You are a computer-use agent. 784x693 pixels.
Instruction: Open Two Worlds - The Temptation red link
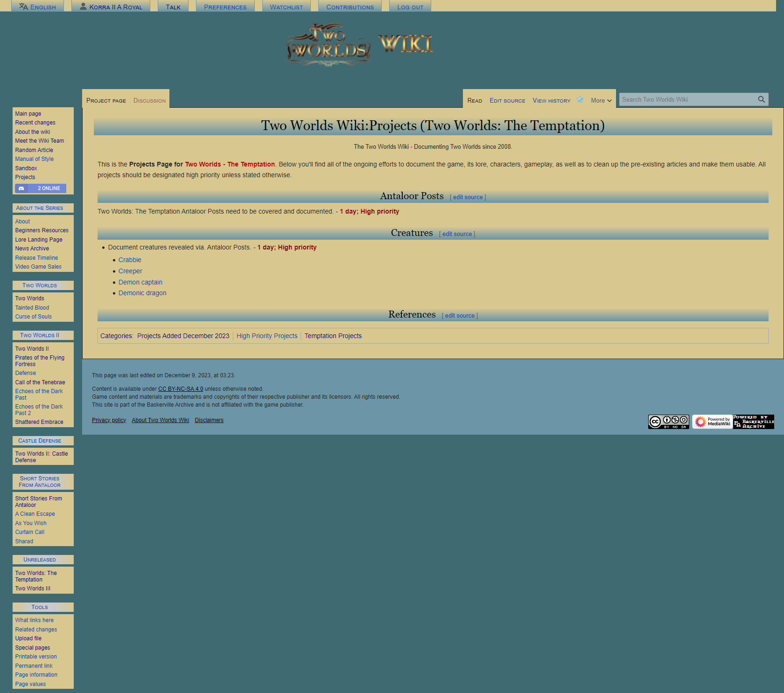pos(230,164)
